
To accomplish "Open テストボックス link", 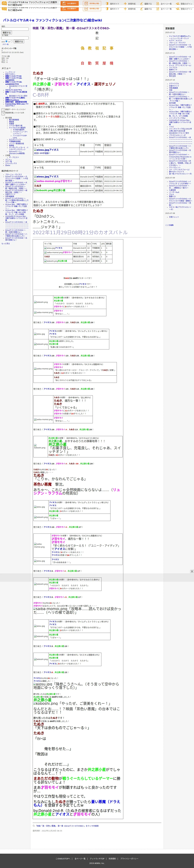I will click(x=11, y=163).
